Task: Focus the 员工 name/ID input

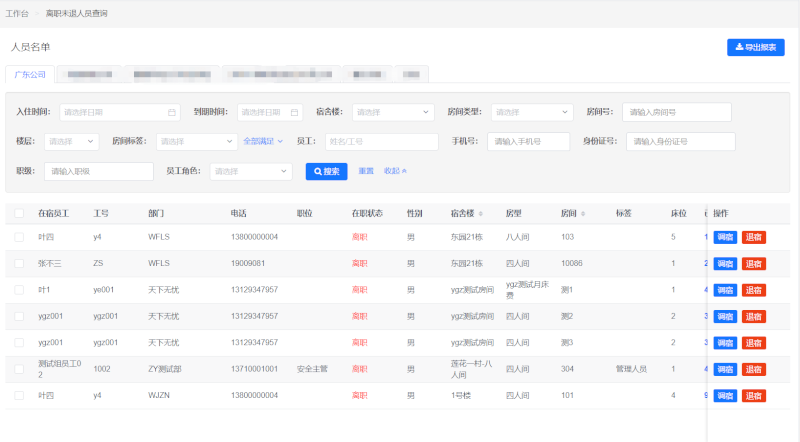Action: click(x=382, y=141)
